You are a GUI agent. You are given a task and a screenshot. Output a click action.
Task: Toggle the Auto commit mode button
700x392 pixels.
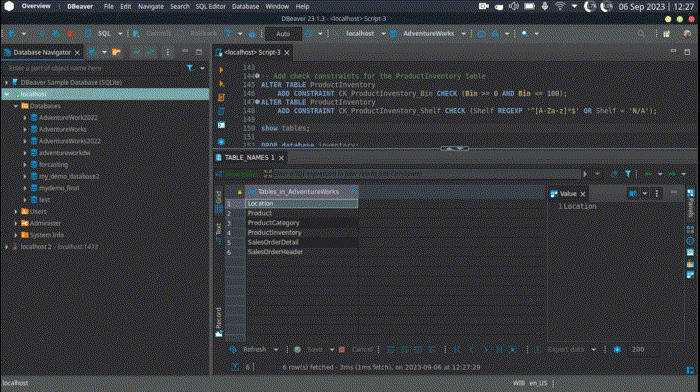283,33
